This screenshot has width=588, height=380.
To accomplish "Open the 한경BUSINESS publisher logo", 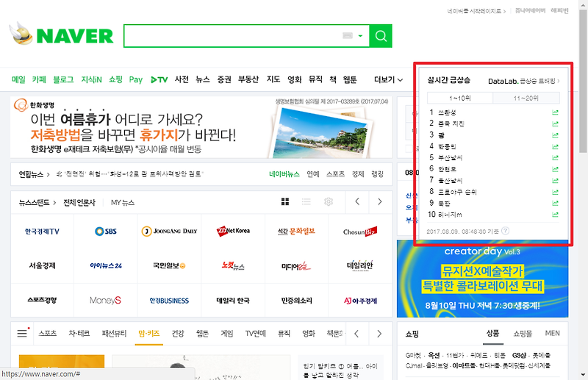I will coord(169,301).
